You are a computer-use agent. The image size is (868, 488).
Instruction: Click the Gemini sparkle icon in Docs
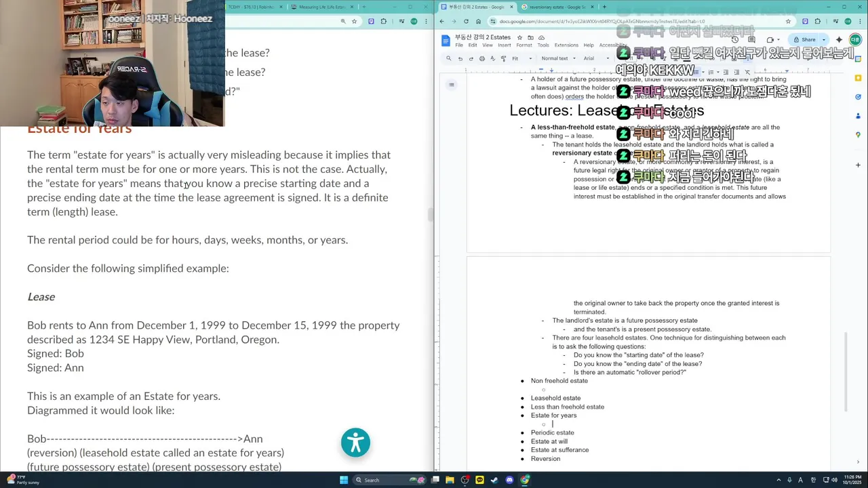pyautogui.click(x=839, y=39)
